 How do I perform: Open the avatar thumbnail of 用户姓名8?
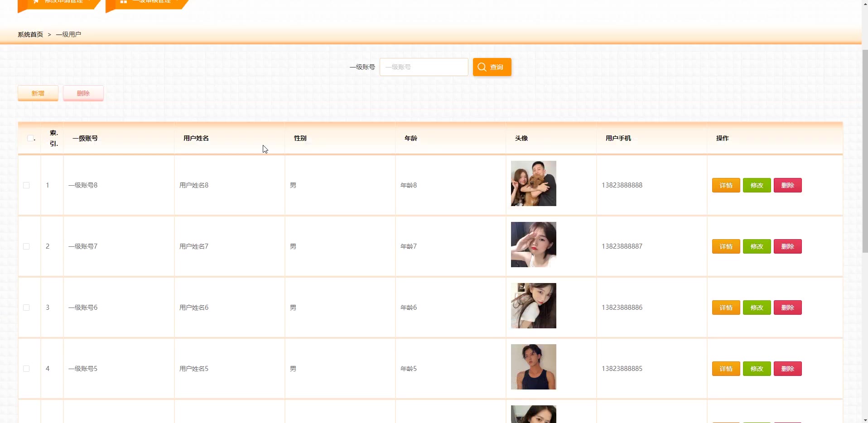coord(534,183)
